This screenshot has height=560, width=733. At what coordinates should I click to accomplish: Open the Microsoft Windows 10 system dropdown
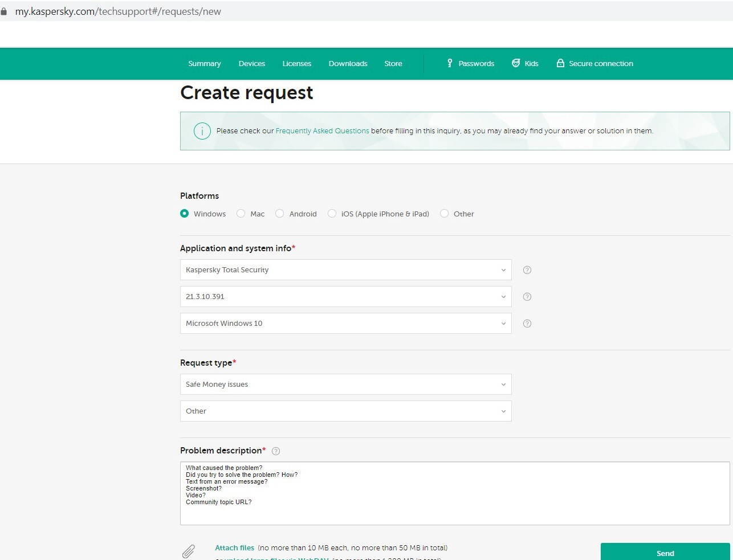point(345,324)
